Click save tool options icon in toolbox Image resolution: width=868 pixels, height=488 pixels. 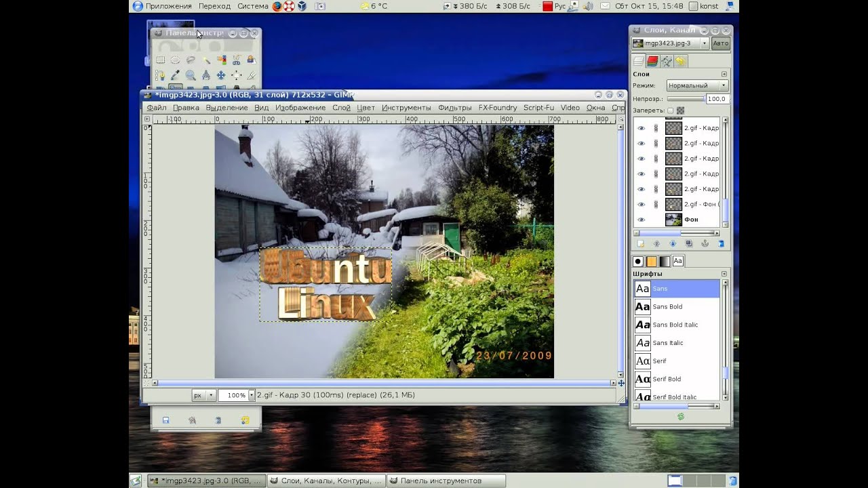165,420
